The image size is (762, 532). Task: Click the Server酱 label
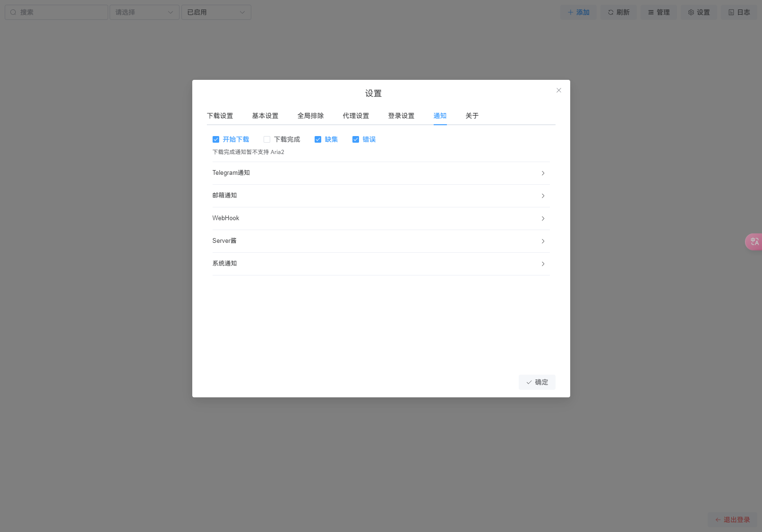[224, 241]
